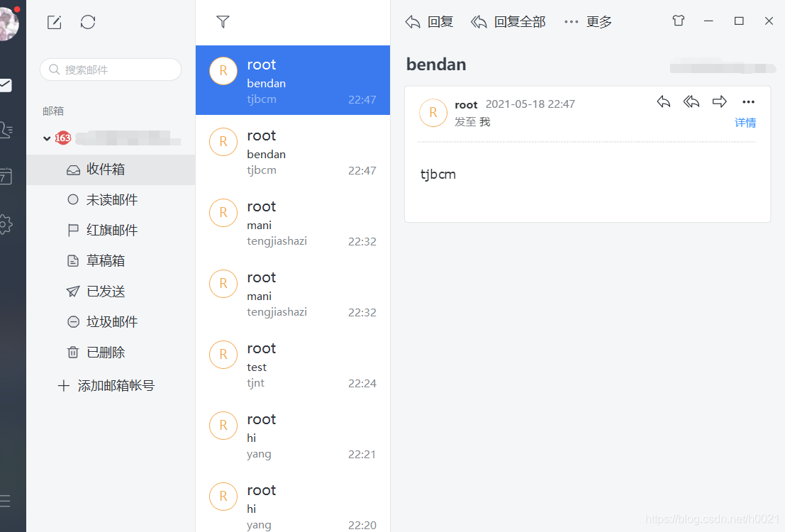Click the 详情 link in the message pane
The height and width of the screenshot is (532, 785).
coord(745,122)
